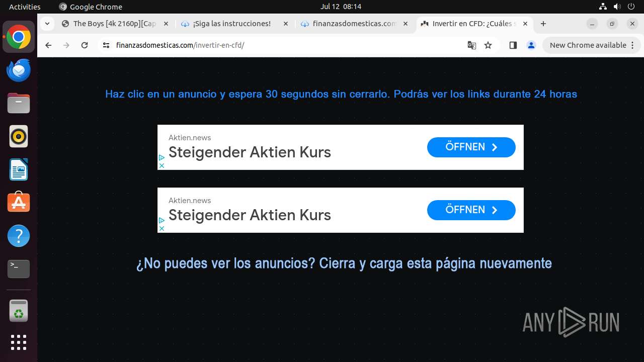
Task: Close The Boys tab
Action: [166, 24]
